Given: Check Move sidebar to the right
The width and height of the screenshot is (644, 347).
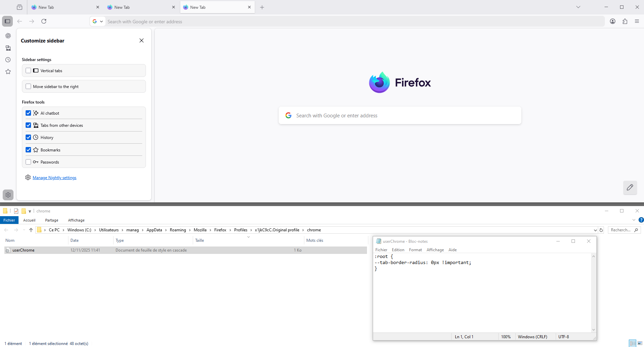Looking at the screenshot, I should tap(28, 86).
